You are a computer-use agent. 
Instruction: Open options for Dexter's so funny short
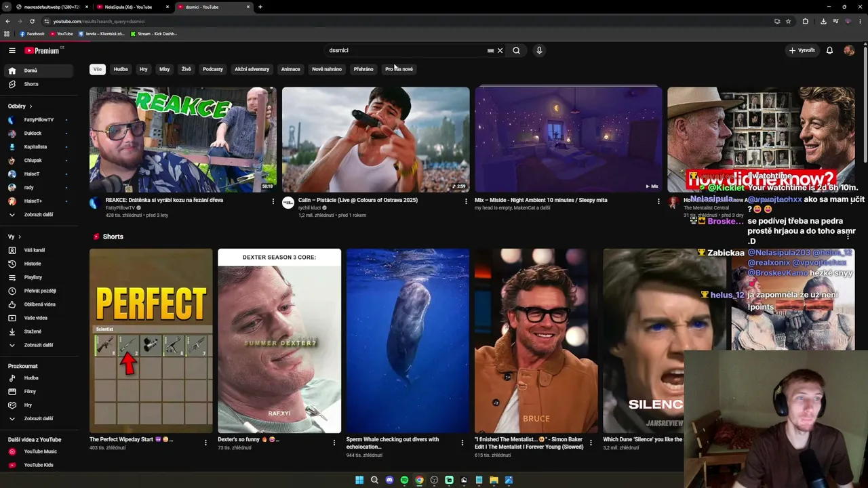pos(334,443)
